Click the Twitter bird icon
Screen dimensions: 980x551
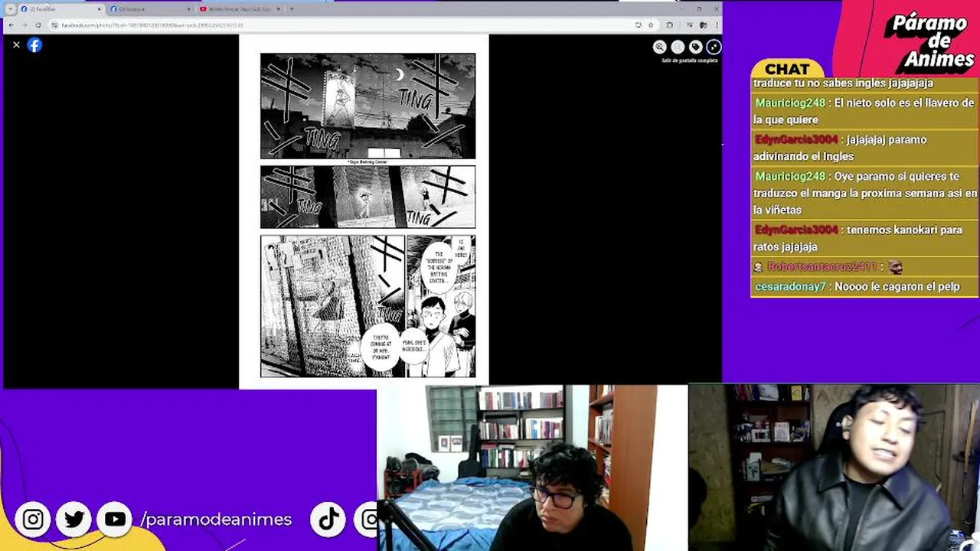point(74,520)
